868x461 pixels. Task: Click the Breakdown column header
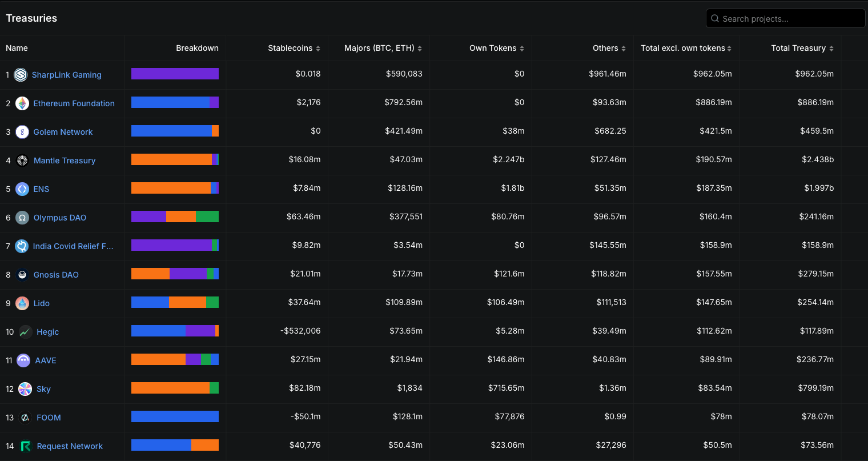point(197,48)
